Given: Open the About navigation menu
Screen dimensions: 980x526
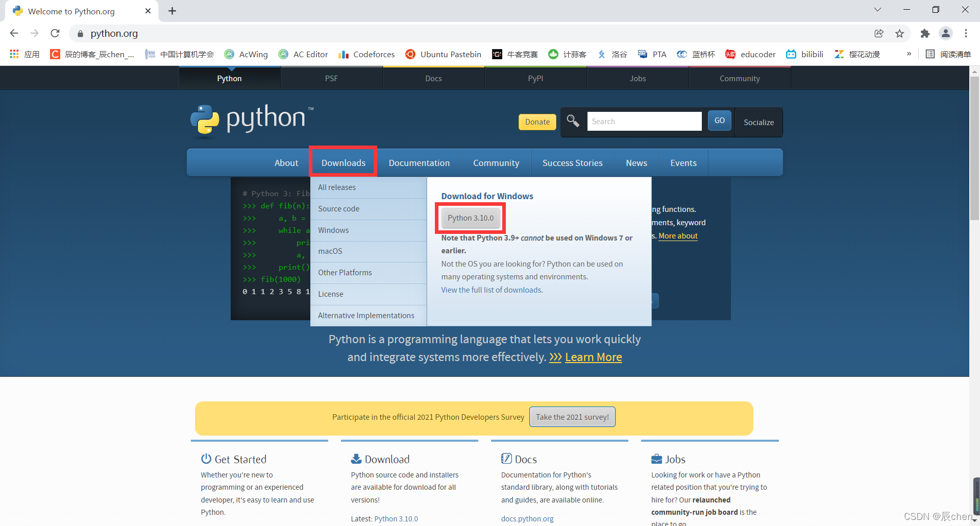Looking at the screenshot, I should coord(286,163).
